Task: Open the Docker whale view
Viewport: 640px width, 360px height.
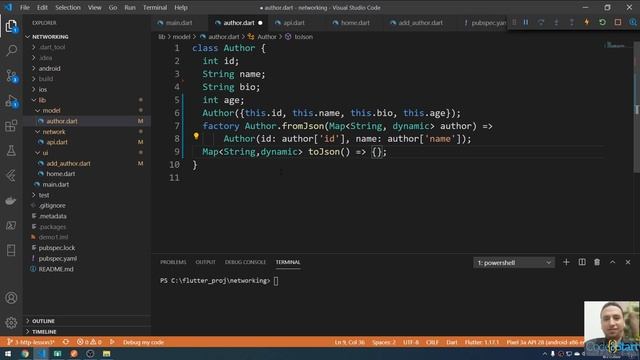Action: point(11,200)
